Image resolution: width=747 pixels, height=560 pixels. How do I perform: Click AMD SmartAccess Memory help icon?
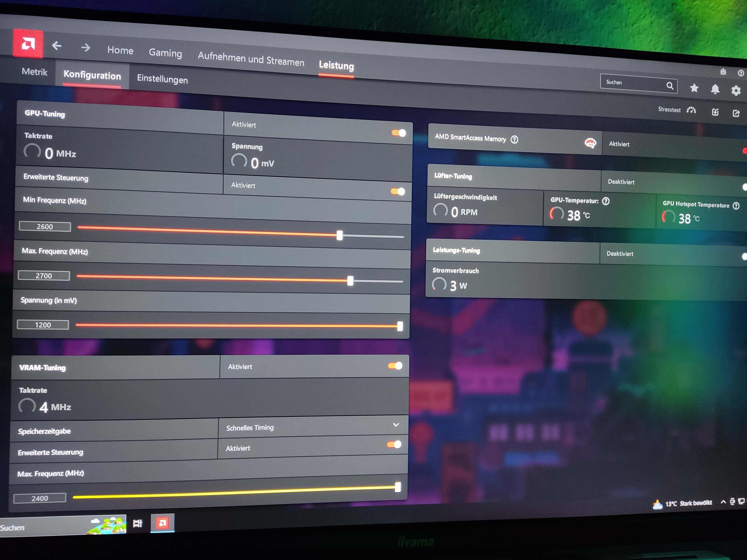pos(514,140)
